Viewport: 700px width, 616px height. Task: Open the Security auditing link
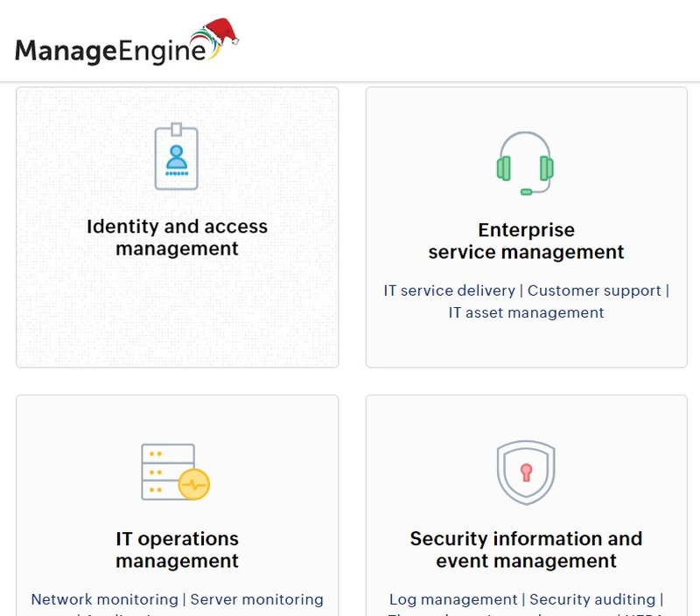tap(592, 599)
